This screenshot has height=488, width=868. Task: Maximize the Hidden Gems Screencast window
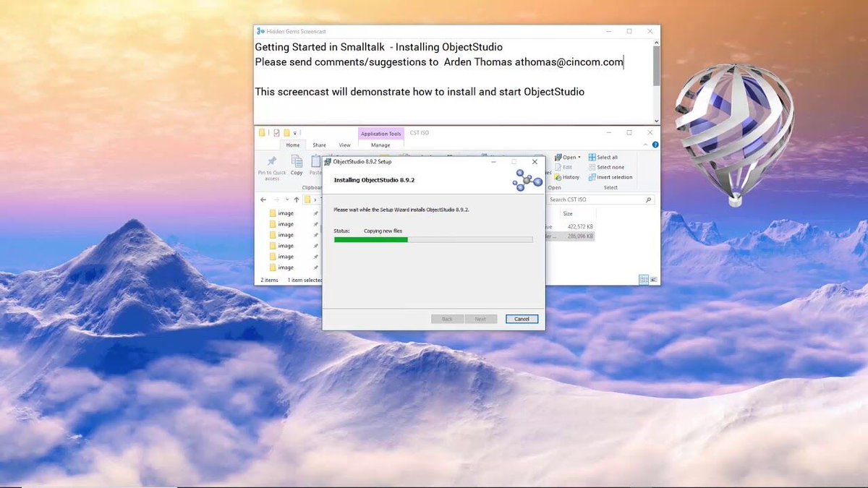(629, 31)
